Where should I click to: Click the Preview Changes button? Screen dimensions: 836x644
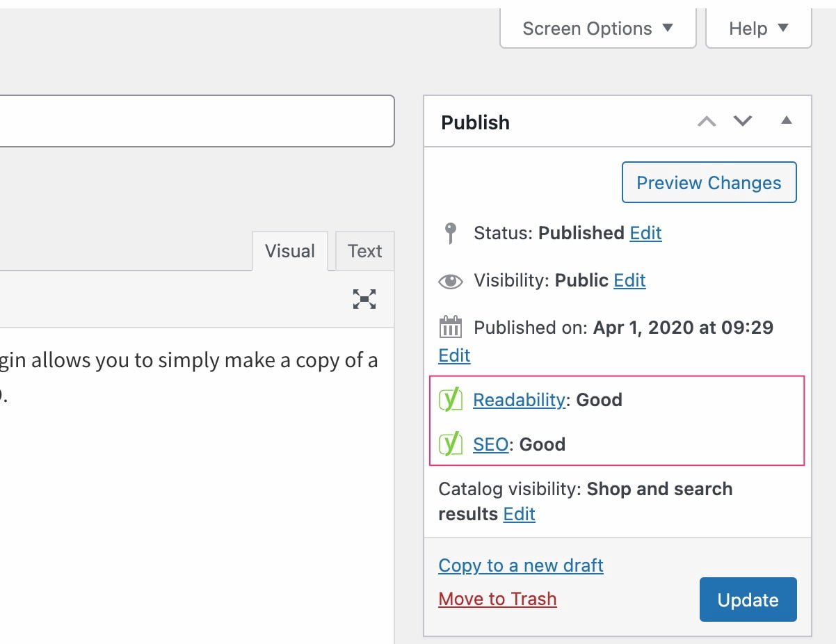point(709,183)
